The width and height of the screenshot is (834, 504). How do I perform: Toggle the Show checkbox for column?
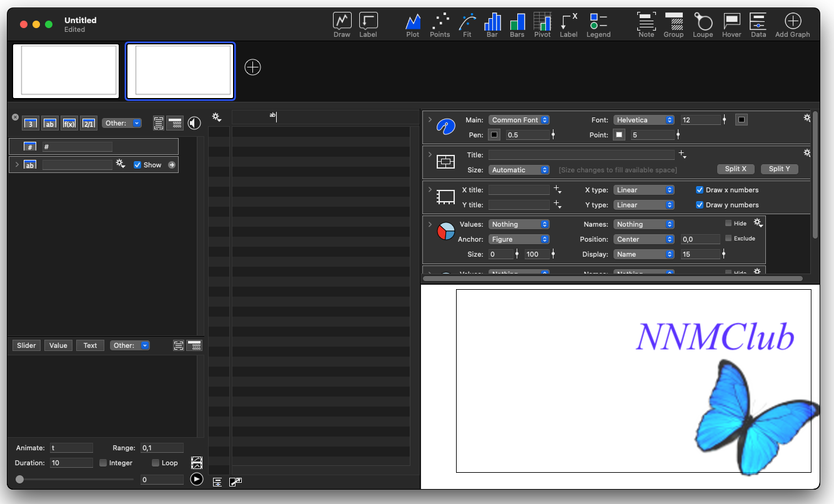[x=137, y=165]
